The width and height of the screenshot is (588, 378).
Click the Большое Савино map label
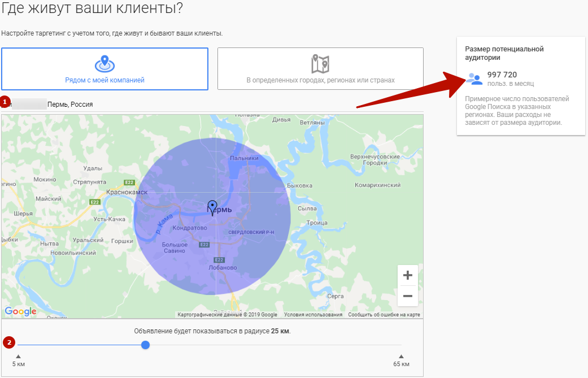(175, 247)
